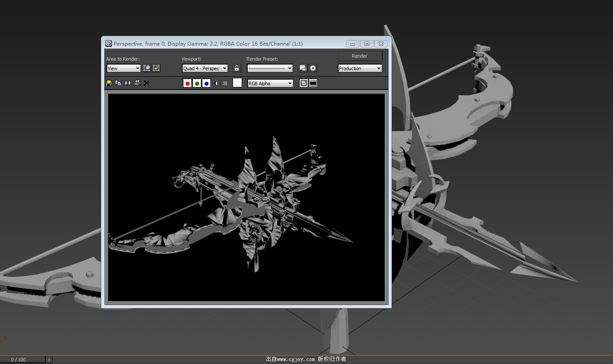Toggle the display alpha channel icon
Image resolution: width=613 pixels, height=364 pixels.
216,83
